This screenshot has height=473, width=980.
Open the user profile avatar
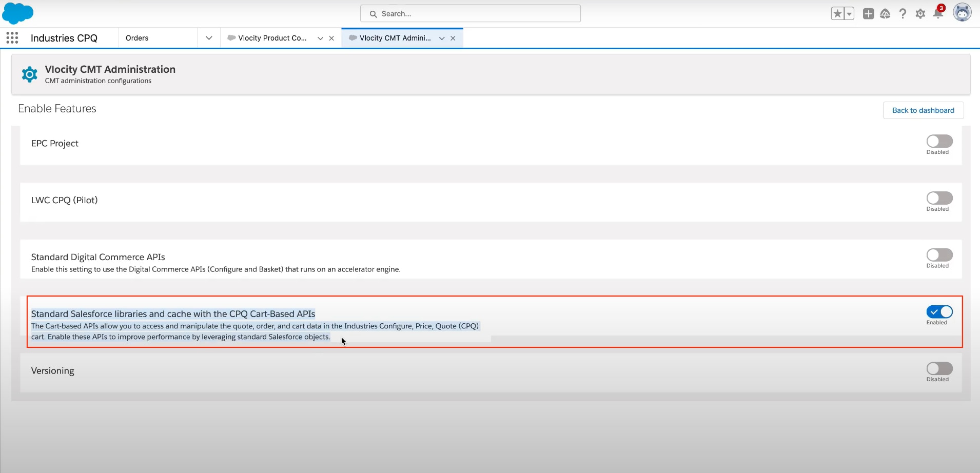coord(962,12)
